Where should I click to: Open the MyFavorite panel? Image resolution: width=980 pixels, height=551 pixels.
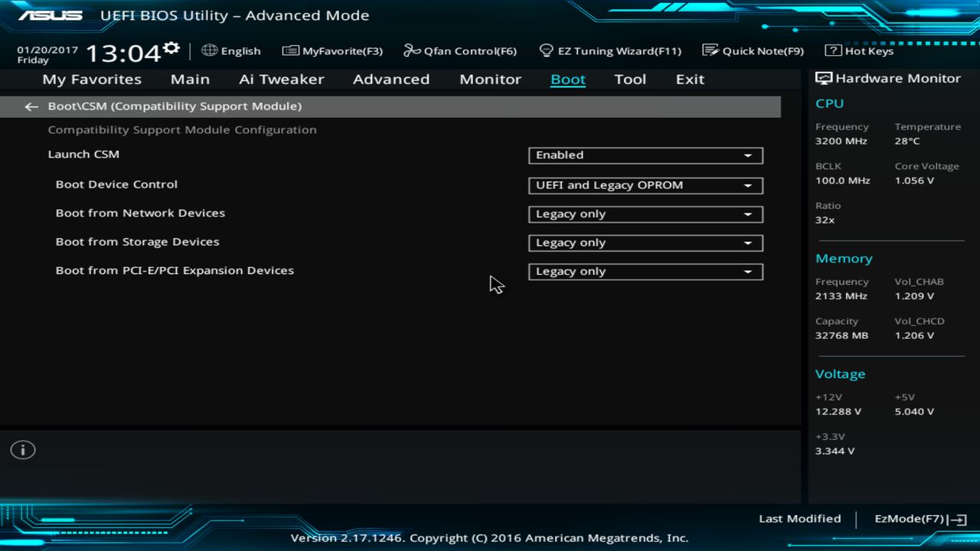(332, 51)
